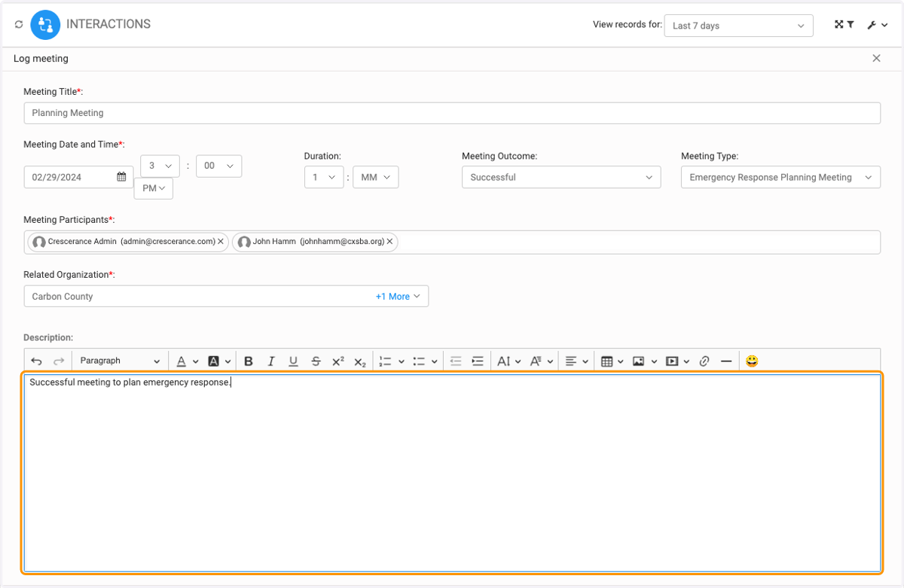Insert a bulleted list
This screenshot has width=904, height=588.
point(419,361)
